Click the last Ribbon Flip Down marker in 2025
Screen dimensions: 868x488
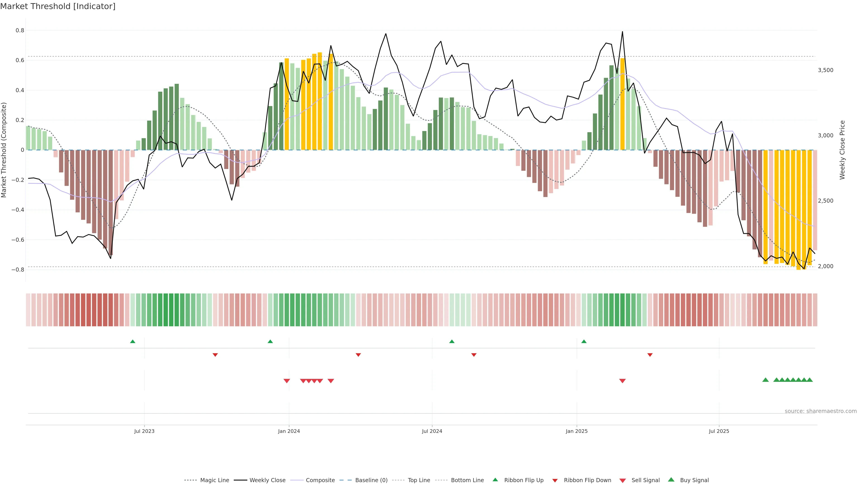coord(650,355)
